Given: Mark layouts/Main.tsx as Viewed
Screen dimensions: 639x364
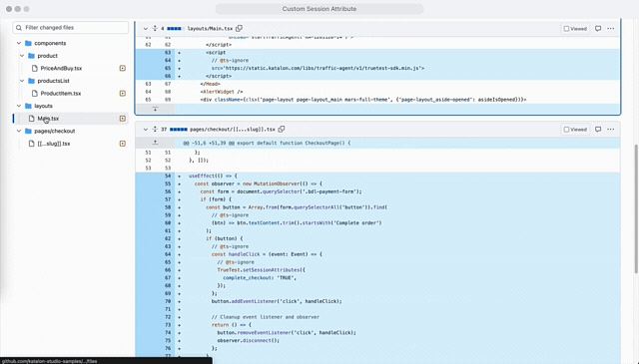Looking at the screenshot, I should pos(575,29).
